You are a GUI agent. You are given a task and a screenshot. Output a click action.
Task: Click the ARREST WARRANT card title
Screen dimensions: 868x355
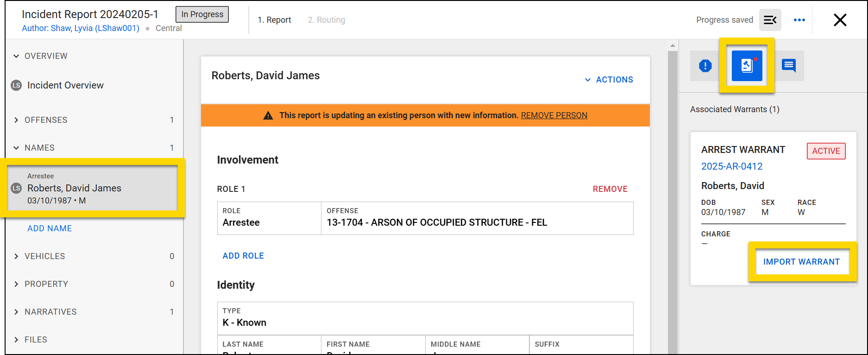(743, 150)
